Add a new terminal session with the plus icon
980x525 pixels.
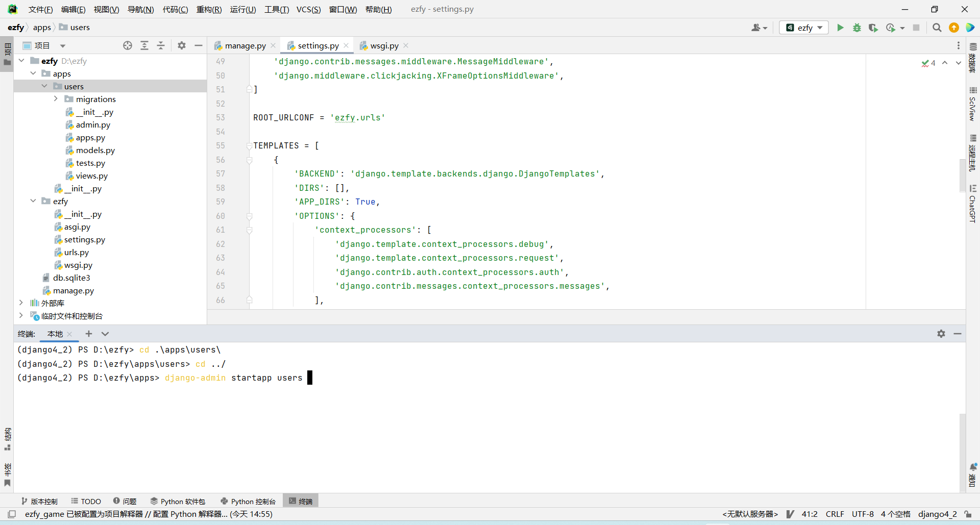point(89,334)
